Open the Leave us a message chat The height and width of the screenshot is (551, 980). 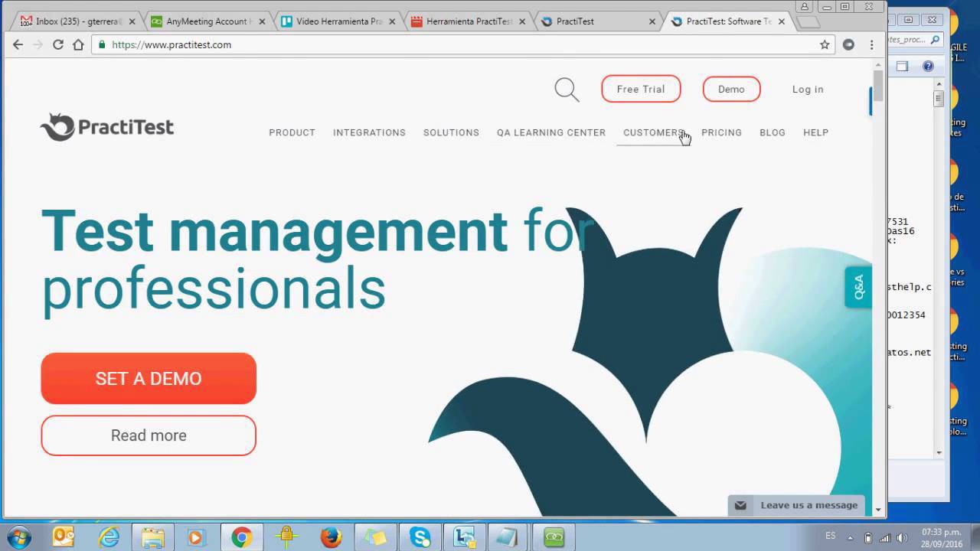point(796,505)
